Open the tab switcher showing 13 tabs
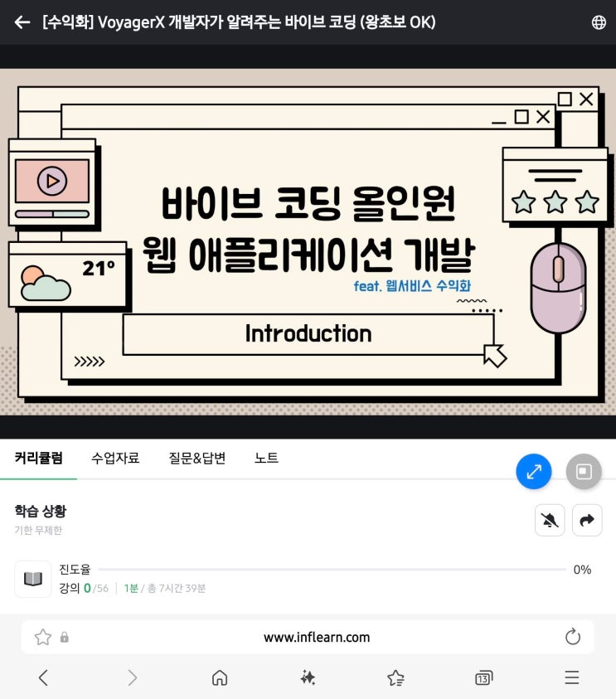Image resolution: width=616 pixels, height=699 pixels. (483, 678)
